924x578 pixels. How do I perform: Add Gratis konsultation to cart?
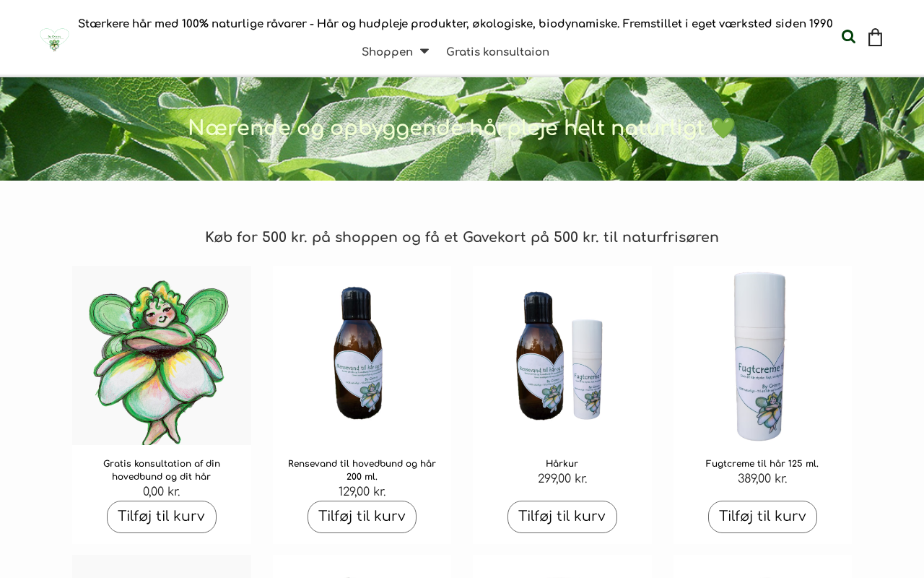pos(162,517)
